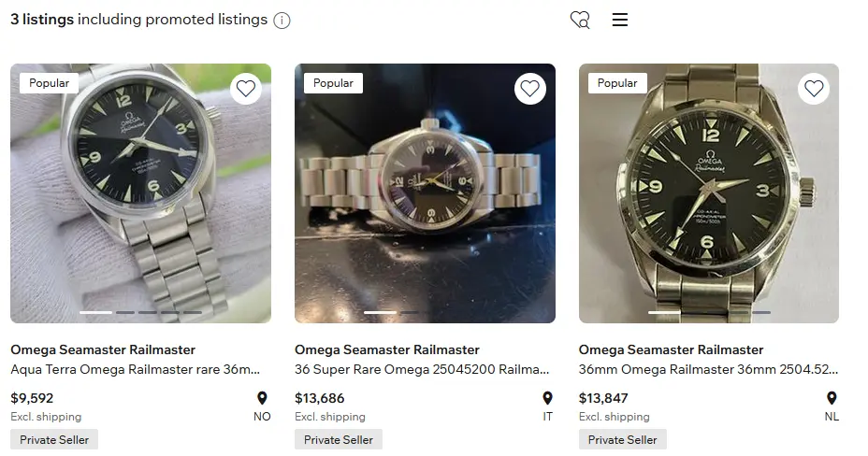Click location pin for Norway listing
Image resolution: width=868 pixels, height=456 pixels.
(262, 399)
